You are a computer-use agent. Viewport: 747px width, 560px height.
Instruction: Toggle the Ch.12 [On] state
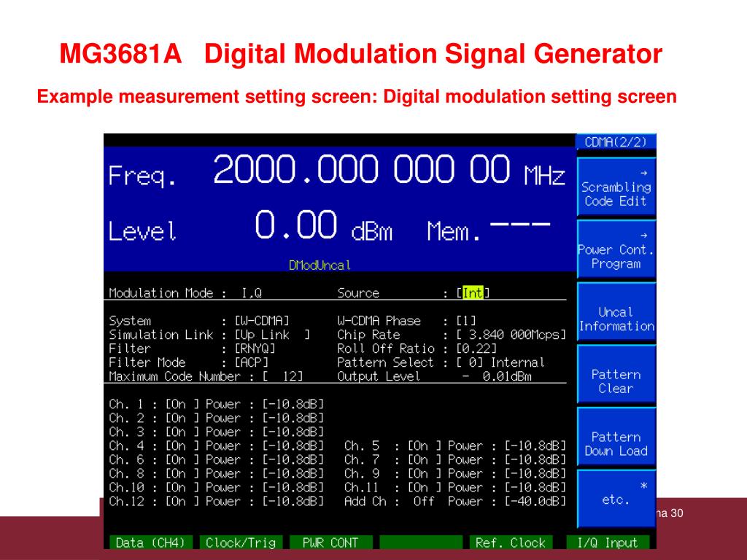pos(182,501)
